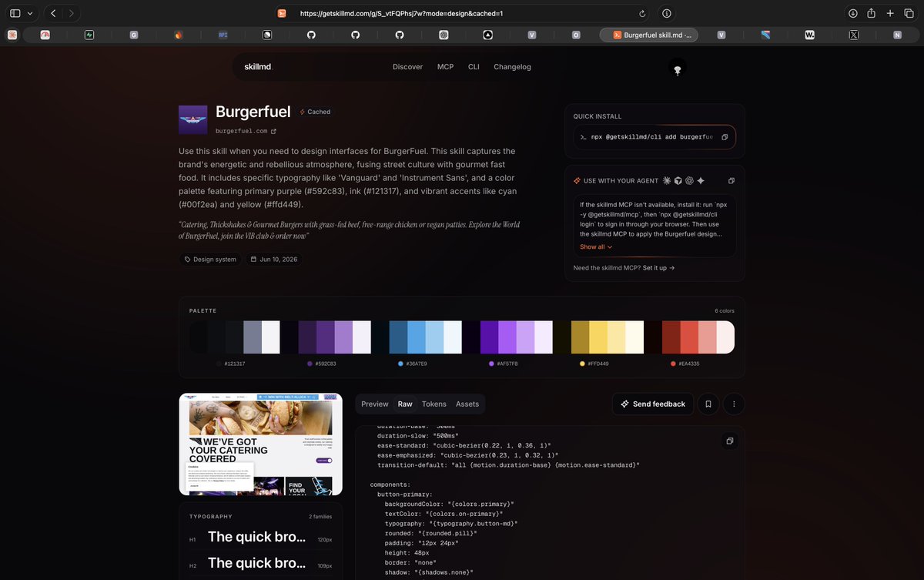Bookmark the Burgerfuel skill
Viewport: 924px width, 580px height.
[x=708, y=404]
